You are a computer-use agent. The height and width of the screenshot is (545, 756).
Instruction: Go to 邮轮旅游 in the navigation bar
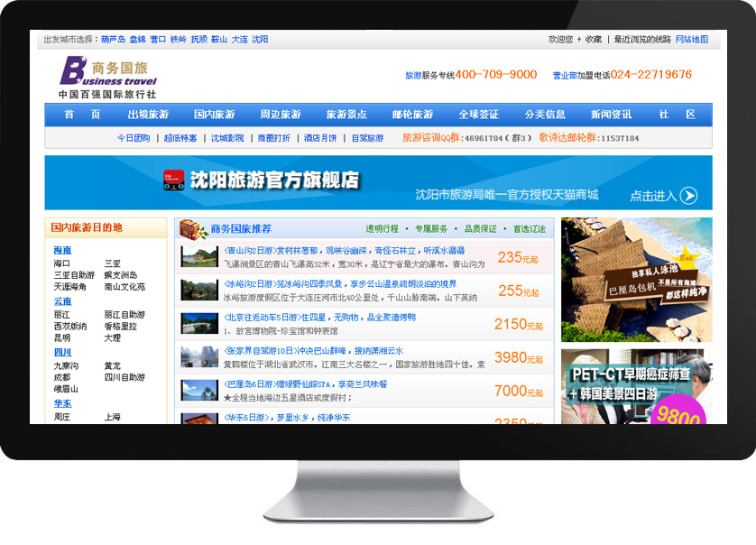pos(412,115)
